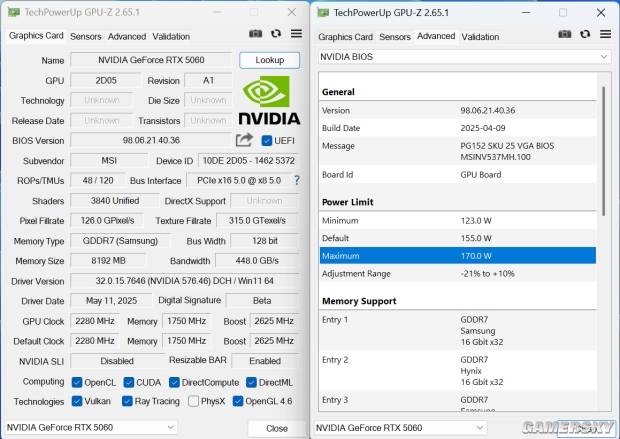This screenshot has height=439, width=620.
Task: Open hamburger menu in right GPU-Z window
Action: pos(605,34)
